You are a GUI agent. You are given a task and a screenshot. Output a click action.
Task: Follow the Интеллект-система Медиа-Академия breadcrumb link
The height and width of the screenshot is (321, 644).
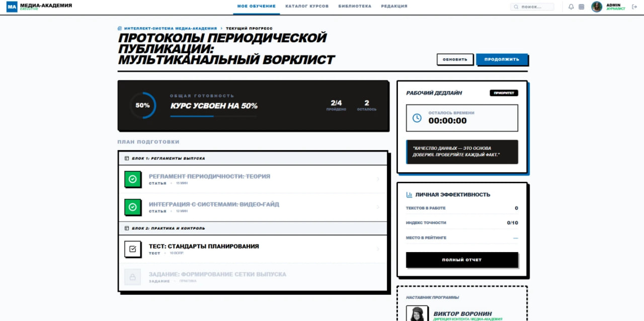click(x=171, y=29)
